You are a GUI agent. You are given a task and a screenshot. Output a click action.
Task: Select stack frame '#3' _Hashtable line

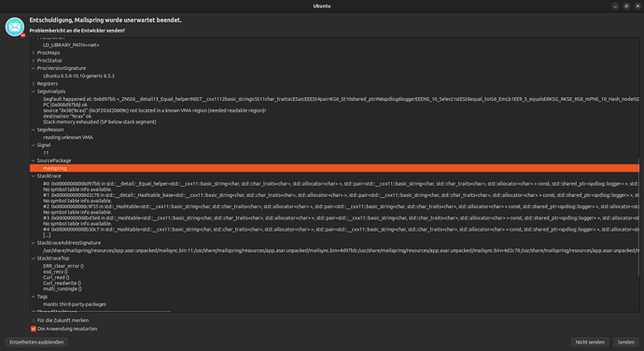pos(341,218)
